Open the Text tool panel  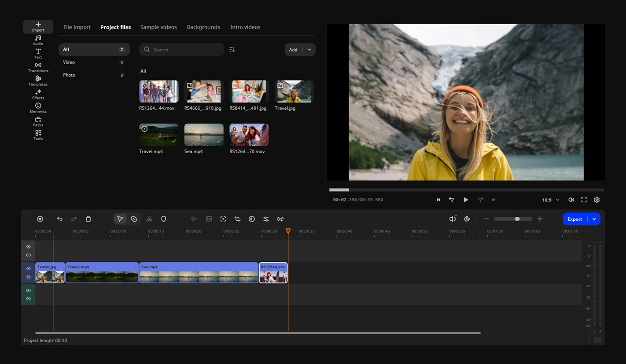click(38, 54)
